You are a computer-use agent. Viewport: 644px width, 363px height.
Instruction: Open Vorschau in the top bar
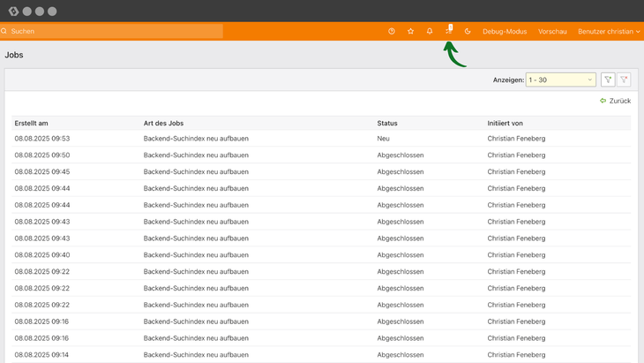tap(552, 31)
